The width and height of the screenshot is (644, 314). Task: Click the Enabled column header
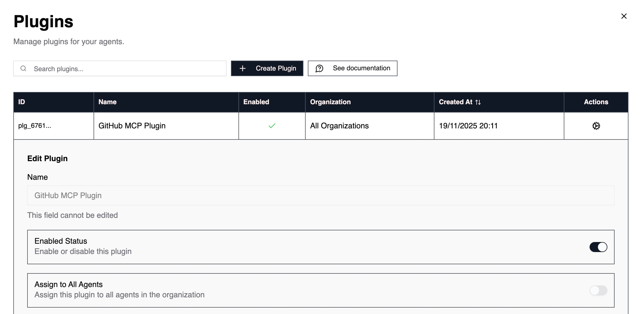(x=272, y=102)
